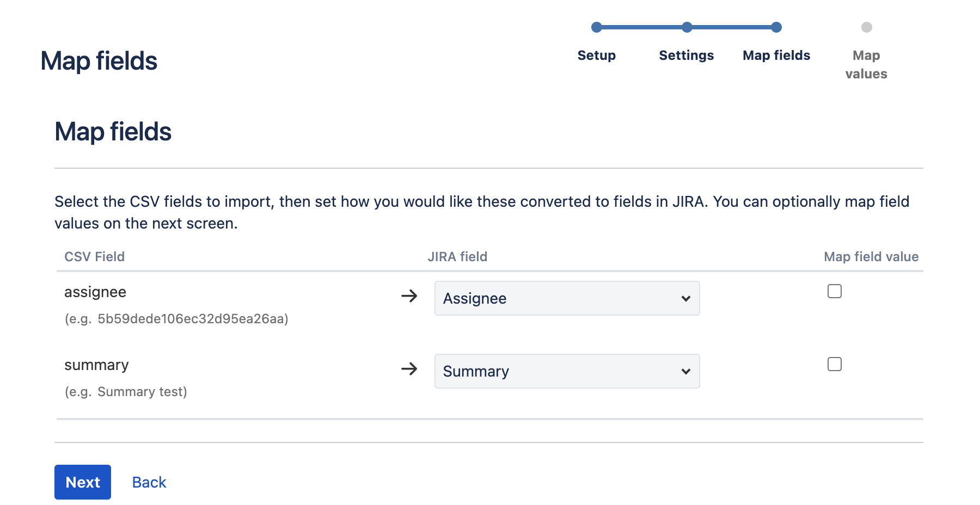Tick the Map field value checkbox for summary

point(834,364)
